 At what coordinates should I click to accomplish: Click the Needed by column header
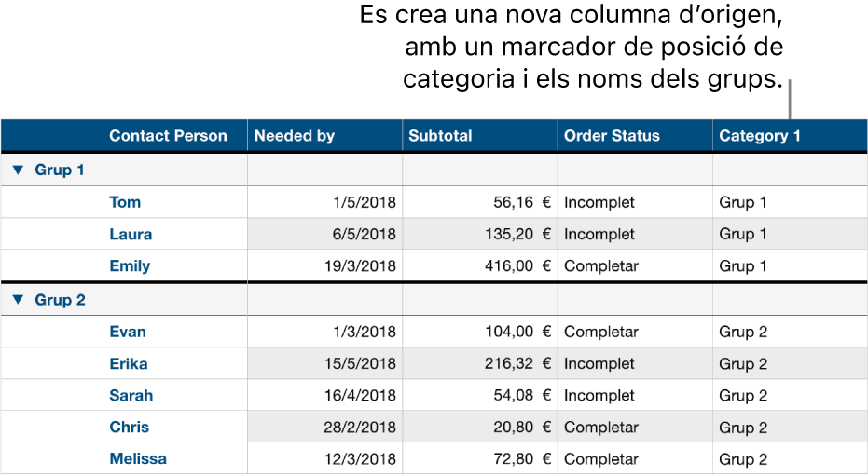coord(294,136)
